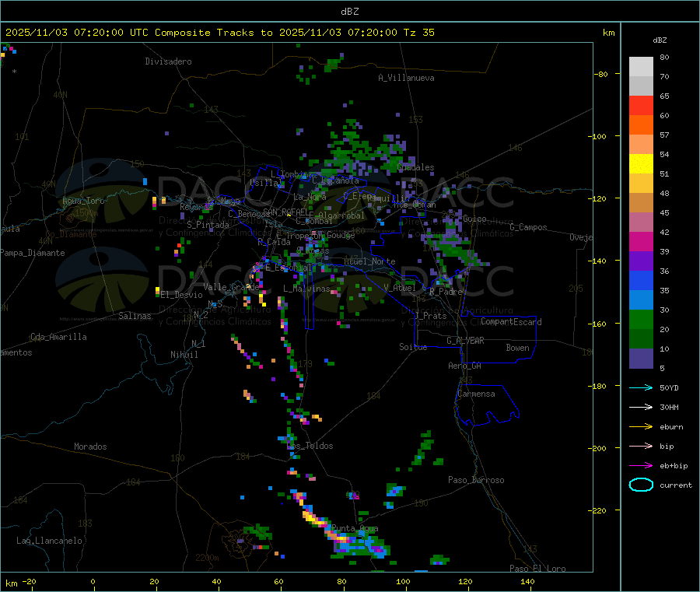Click the Composite Tracks timestamp header text
This screenshot has width=700, height=592.
tap(219, 33)
